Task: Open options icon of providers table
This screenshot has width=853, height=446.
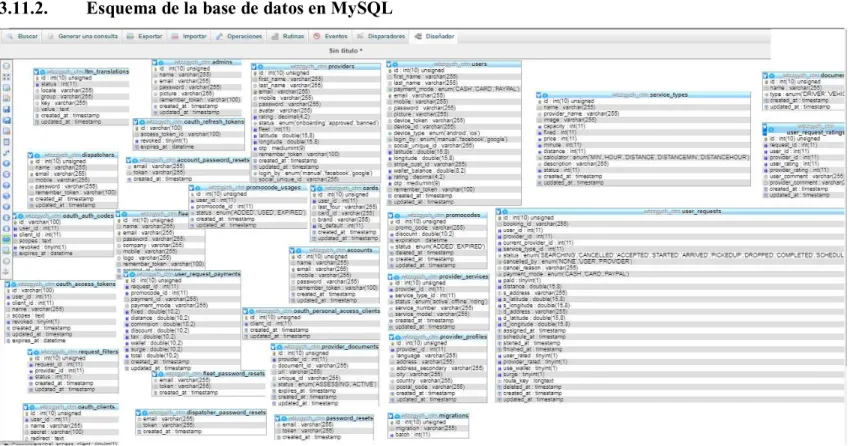Action: (x=261, y=66)
